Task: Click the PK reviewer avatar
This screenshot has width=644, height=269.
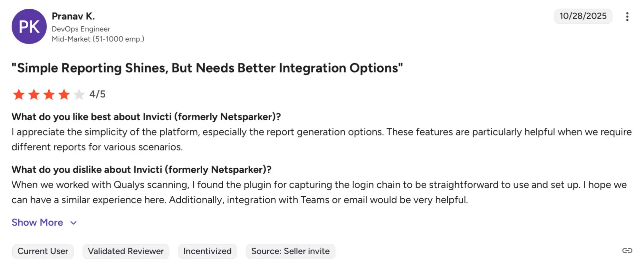Action: tap(29, 26)
